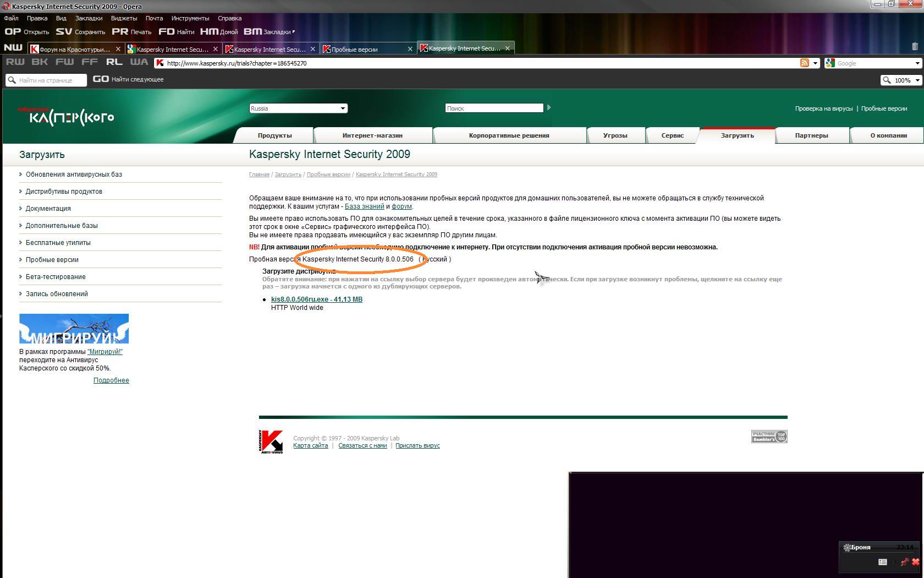Click the База знаний link
This screenshot has width=924, height=578.
coord(364,206)
